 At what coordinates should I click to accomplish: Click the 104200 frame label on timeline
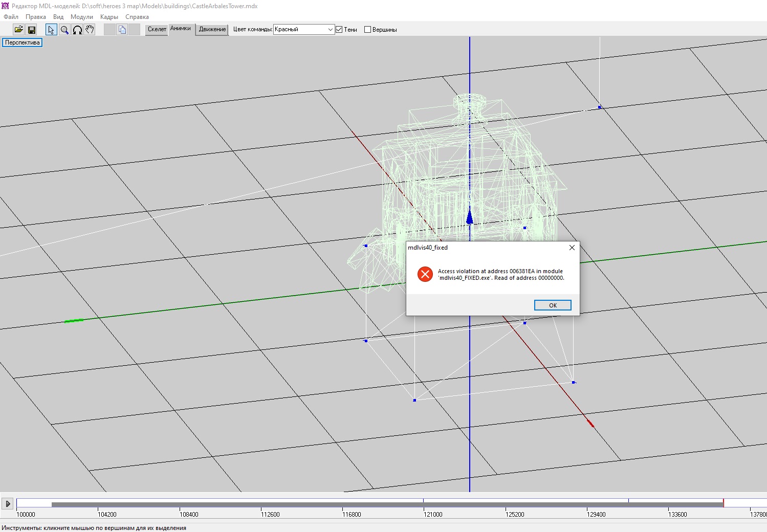tap(107, 515)
